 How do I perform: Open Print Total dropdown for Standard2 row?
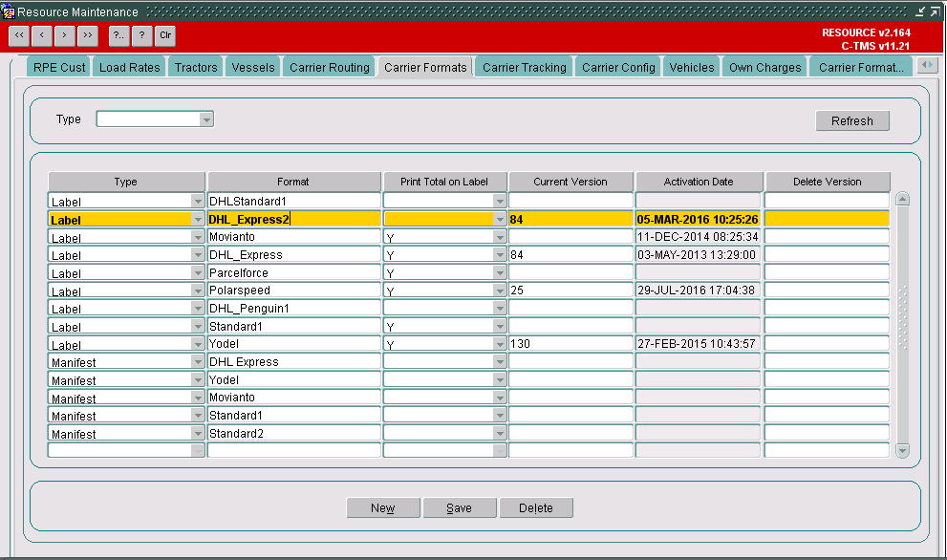(x=500, y=433)
